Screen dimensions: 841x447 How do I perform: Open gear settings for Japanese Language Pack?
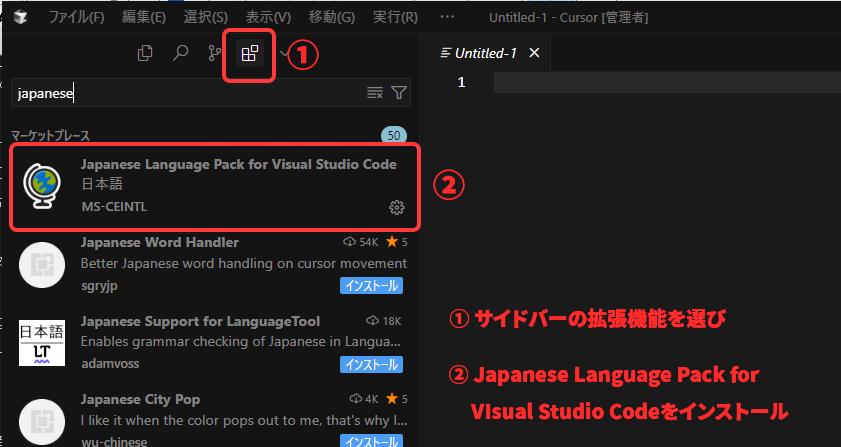coord(396,207)
